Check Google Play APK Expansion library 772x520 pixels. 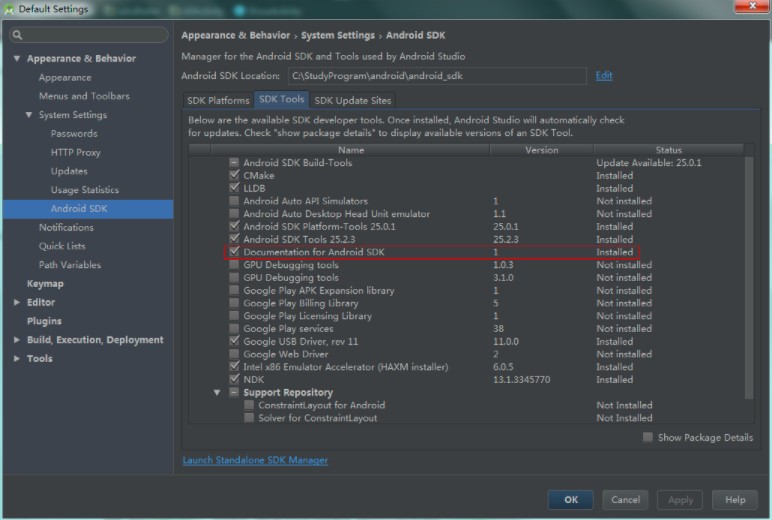pos(234,291)
